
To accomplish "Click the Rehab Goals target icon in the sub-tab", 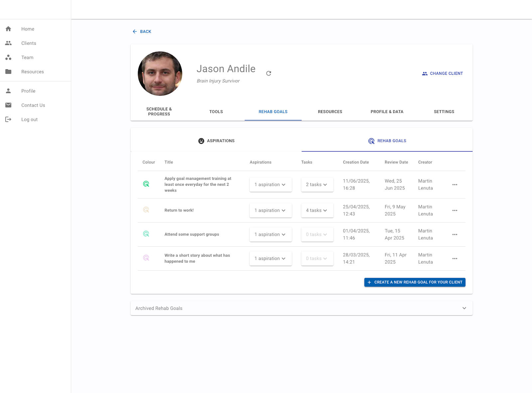I will pyautogui.click(x=371, y=141).
